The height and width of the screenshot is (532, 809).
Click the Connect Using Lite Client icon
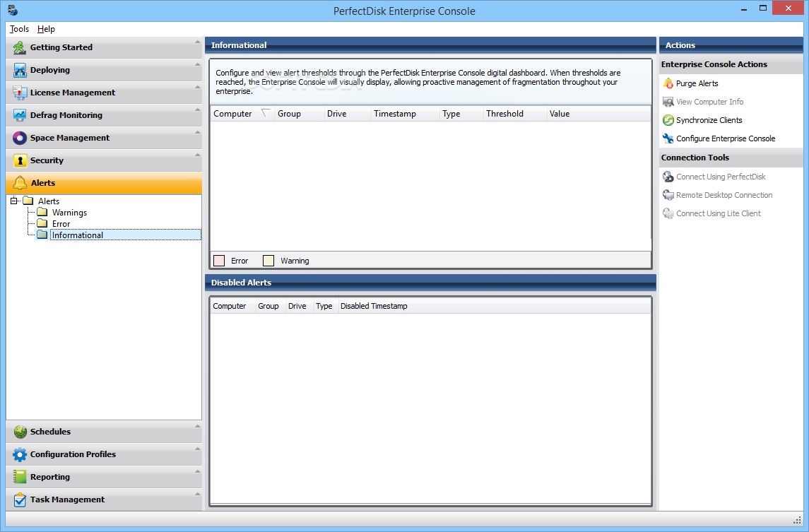point(668,213)
